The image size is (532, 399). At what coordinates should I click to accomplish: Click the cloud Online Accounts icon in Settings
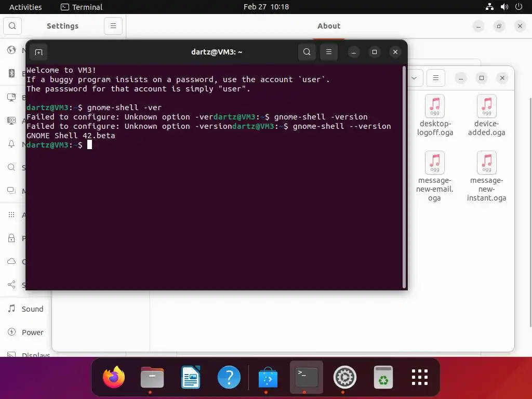tap(11, 261)
